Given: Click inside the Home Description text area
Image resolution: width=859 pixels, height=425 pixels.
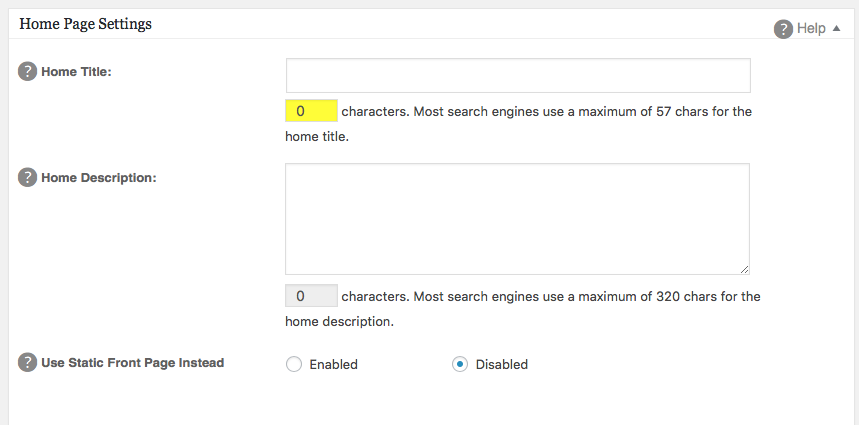Looking at the screenshot, I should (517, 219).
